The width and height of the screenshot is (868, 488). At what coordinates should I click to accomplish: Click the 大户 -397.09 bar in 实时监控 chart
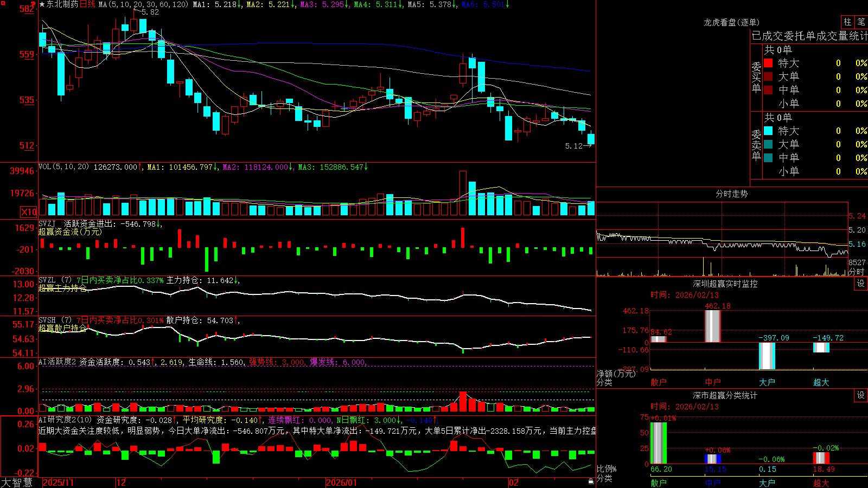click(767, 356)
